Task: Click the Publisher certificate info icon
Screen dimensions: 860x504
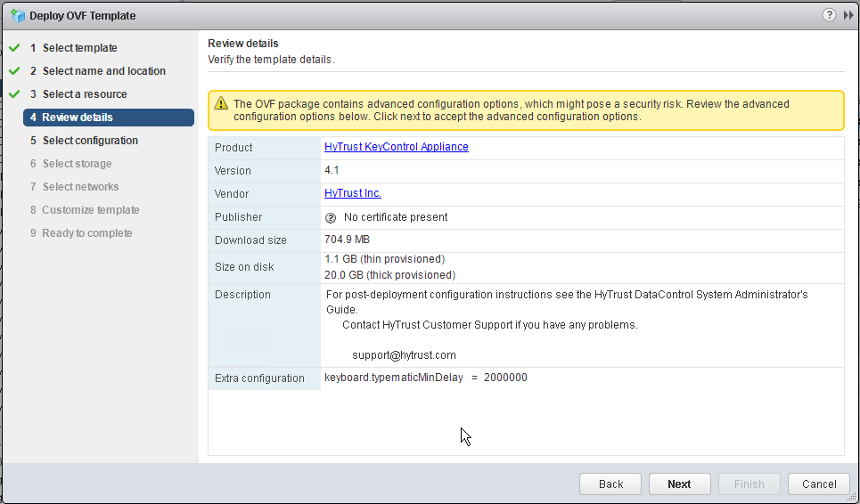Action: point(331,217)
